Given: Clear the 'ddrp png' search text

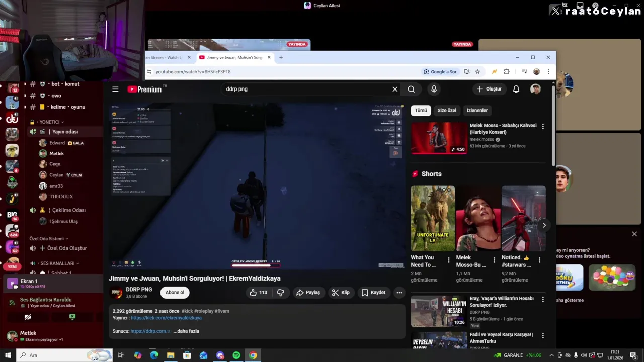Looking at the screenshot, I should (395, 89).
